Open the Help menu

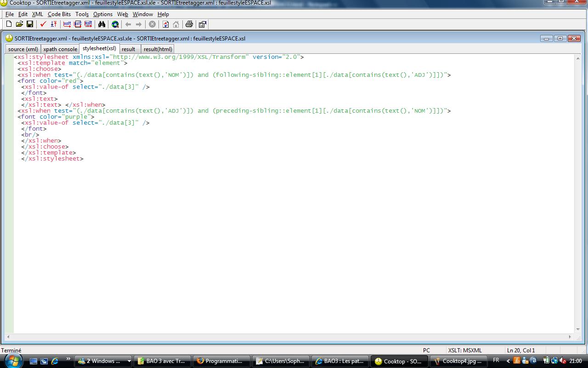tap(163, 14)
